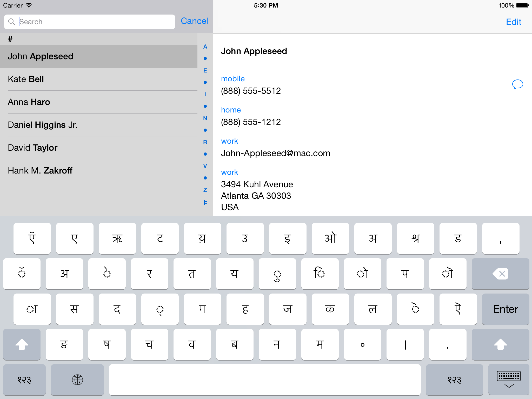Tap the Cancel search button
Viewport: 532px width, 399px height.
pyautogui.click(x=194, y=21)
